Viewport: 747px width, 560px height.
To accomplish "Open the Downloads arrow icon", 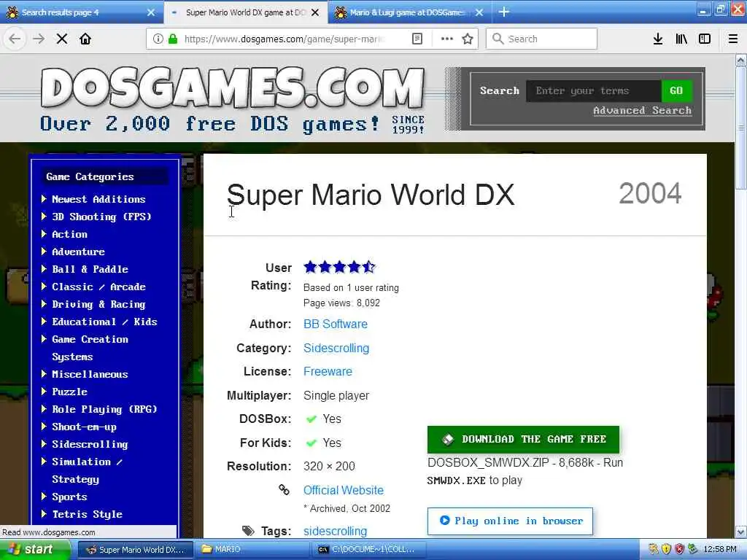I will [x=658, y=39].
